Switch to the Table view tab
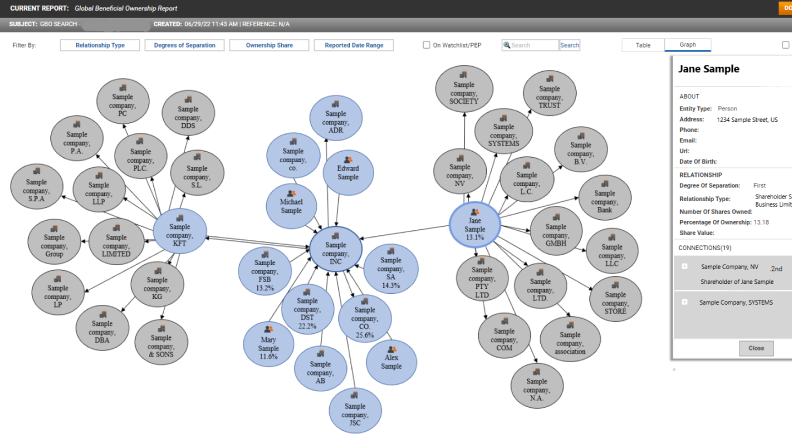This screenshot has width=792, height=446. click(643, 45)
